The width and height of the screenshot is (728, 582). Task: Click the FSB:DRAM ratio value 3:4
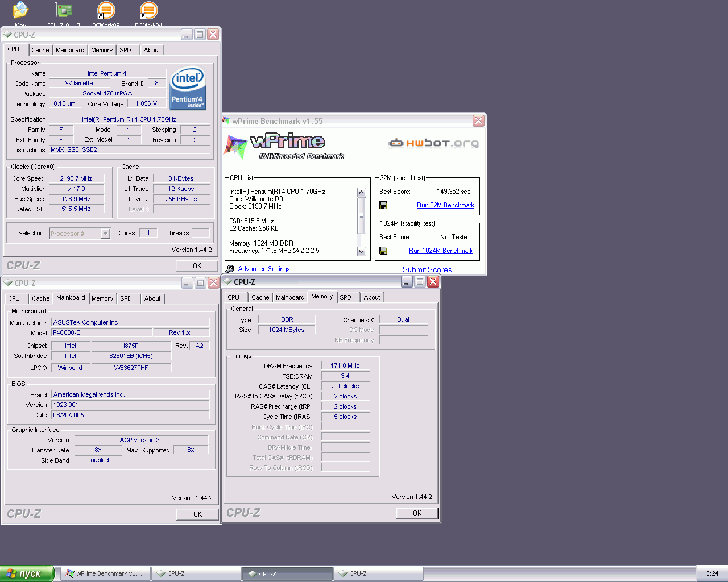(x=345, y=376)
